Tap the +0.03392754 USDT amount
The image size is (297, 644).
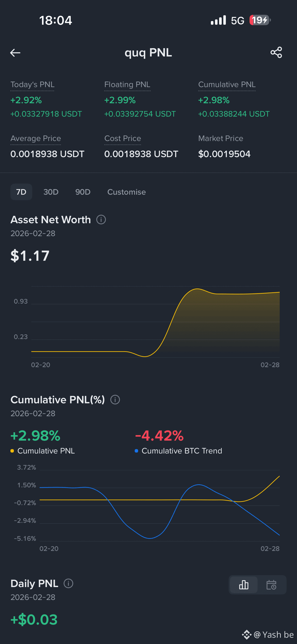pyautogui.click(x=140, y=114)
